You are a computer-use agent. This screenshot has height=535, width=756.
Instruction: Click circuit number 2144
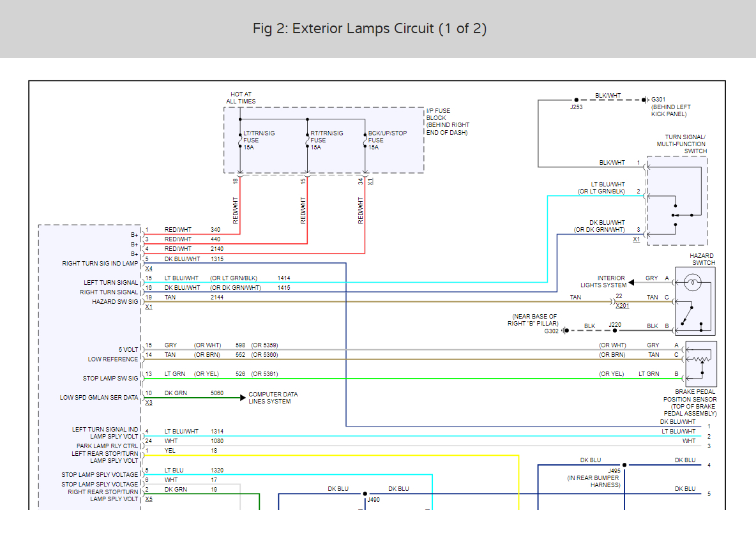pyautogui.click(x=217, y=298)
